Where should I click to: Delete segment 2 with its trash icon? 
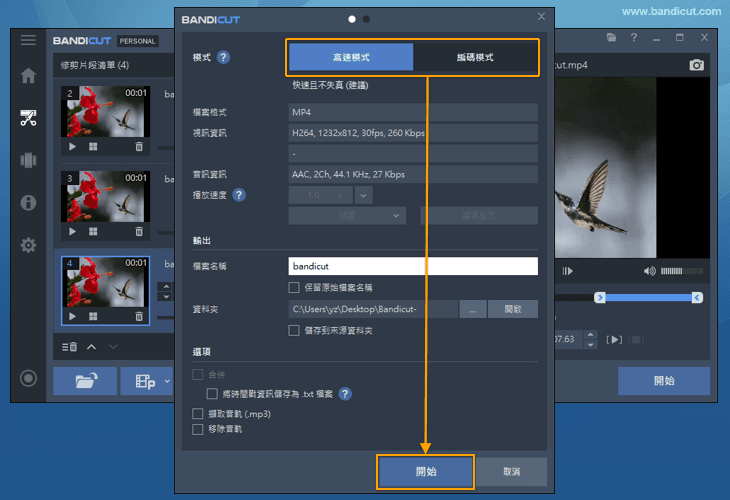coord(139,147)
